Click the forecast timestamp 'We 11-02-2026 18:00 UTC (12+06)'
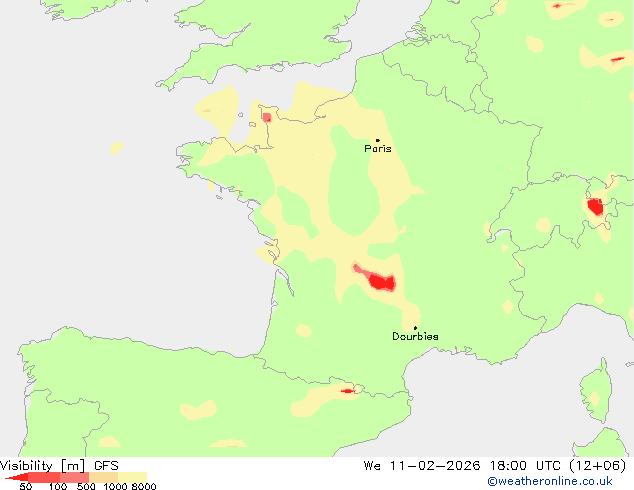Screen dimensions: 634x490 pyautogui.click(x=495, y=466)
